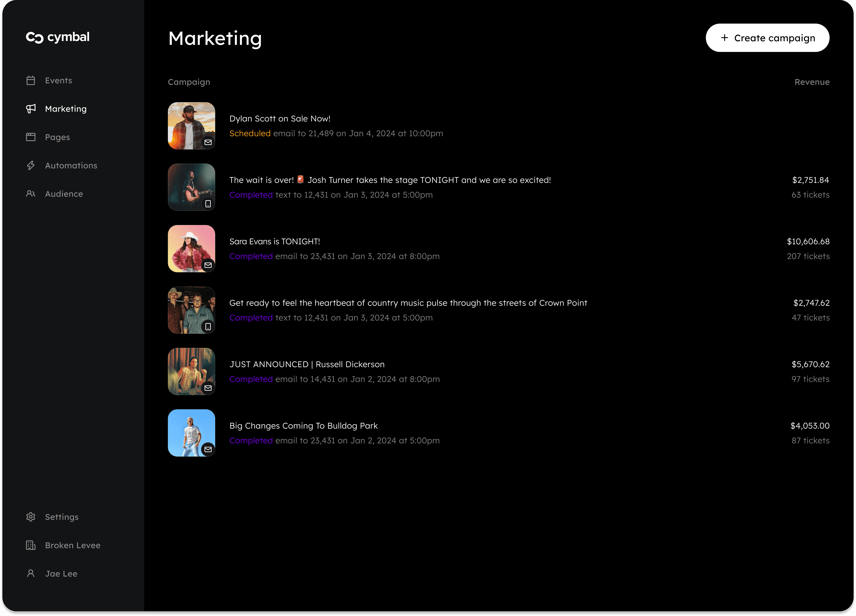The width and height of the screenshot is (856, 616).
Task: Select the Crown Point country music campaign
Action: 408,303
